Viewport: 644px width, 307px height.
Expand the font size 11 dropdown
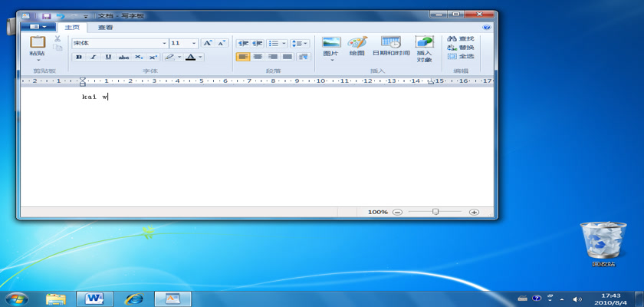pos(194,44)
